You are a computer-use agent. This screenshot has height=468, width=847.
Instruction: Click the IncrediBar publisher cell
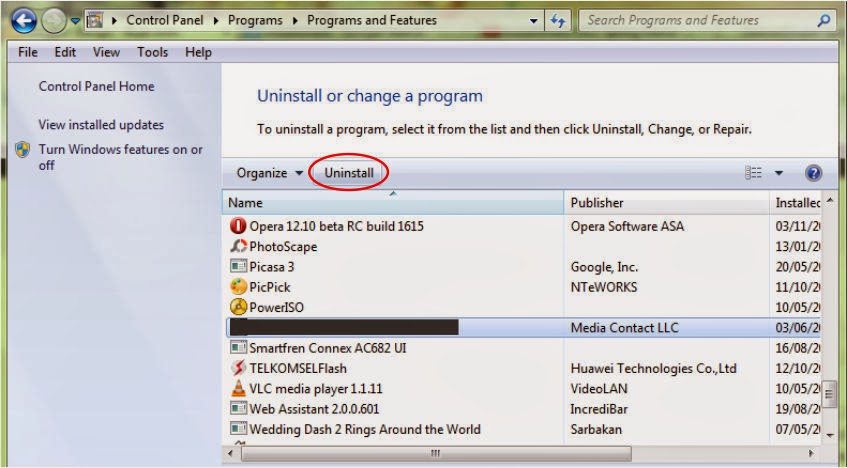coord(599,409)
